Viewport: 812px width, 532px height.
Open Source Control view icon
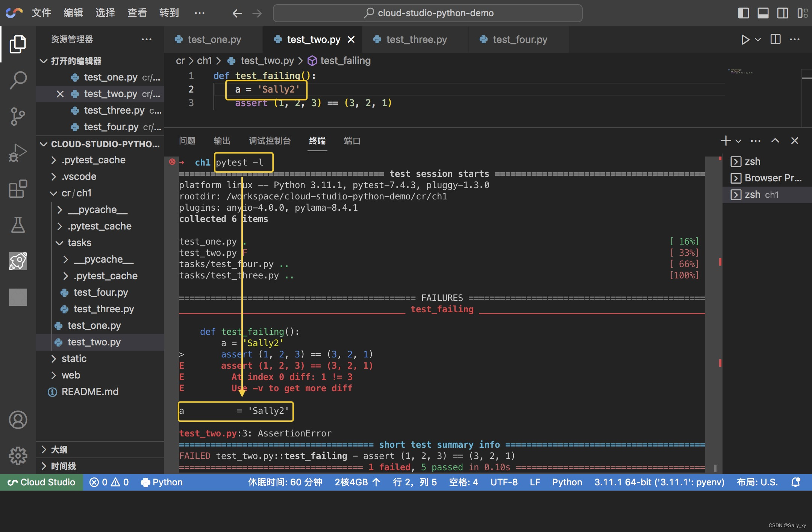click(18, 116)
